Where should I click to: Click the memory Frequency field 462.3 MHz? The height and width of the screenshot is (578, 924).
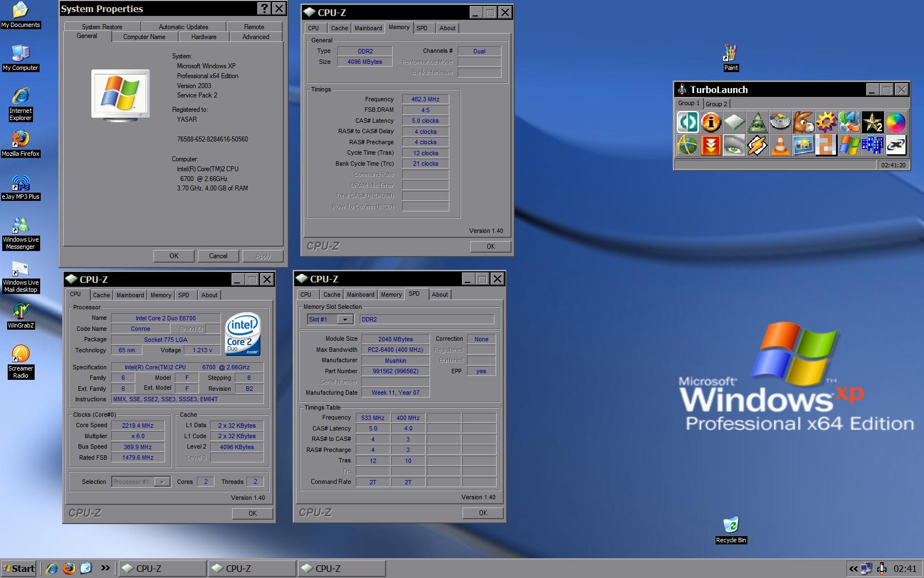tap(425, 100)
